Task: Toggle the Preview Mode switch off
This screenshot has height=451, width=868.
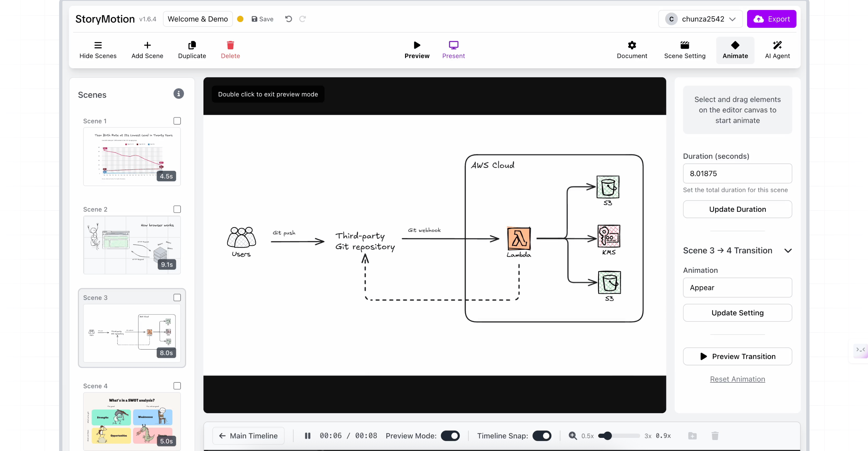Action: [450, 436]
